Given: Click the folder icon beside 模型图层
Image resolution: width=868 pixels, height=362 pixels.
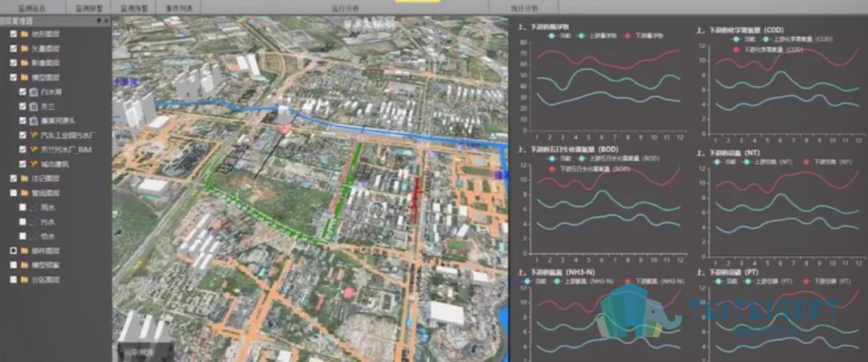Looking at the screenshot, I should pyautogui.click(x=24, y=77).
